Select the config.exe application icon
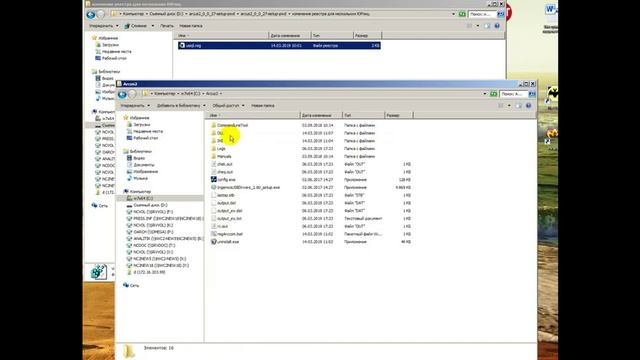Screen dimensions: 640x360 click(213, 180)
